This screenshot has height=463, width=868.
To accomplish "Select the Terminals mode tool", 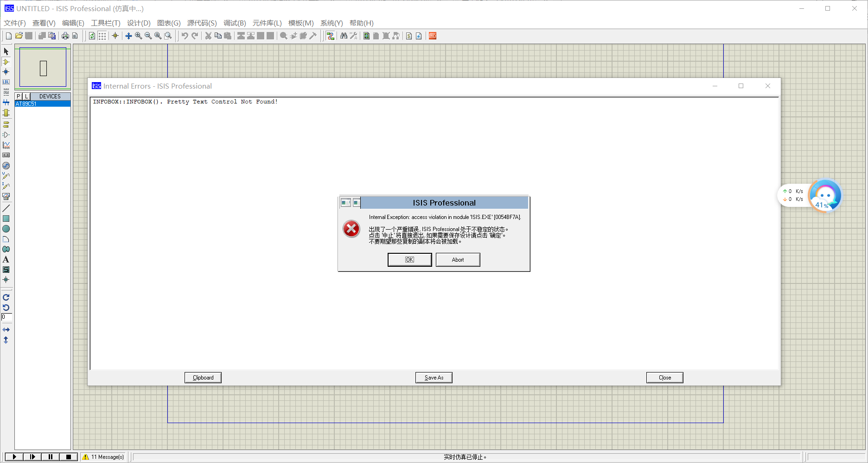I will (6, 125).
